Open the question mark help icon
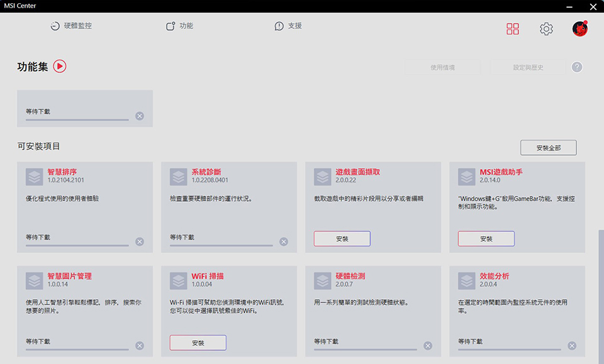604x364 pixels. [577, 67]
